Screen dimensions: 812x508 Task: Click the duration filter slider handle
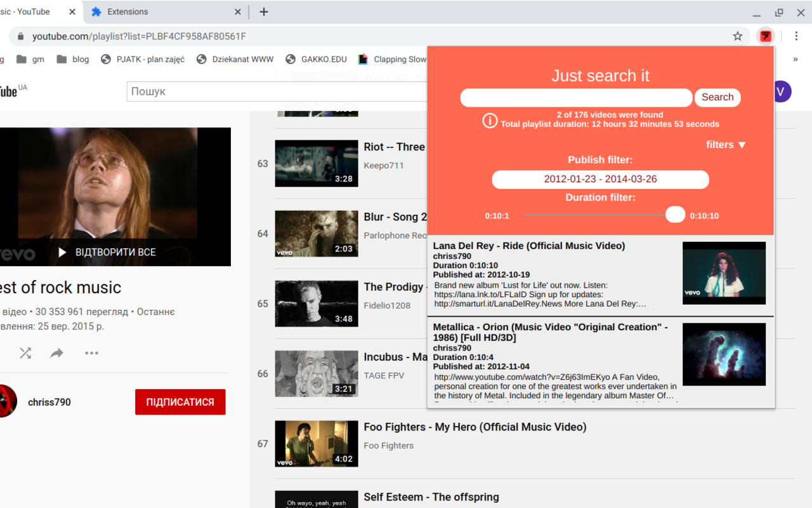tap(676, 215)
